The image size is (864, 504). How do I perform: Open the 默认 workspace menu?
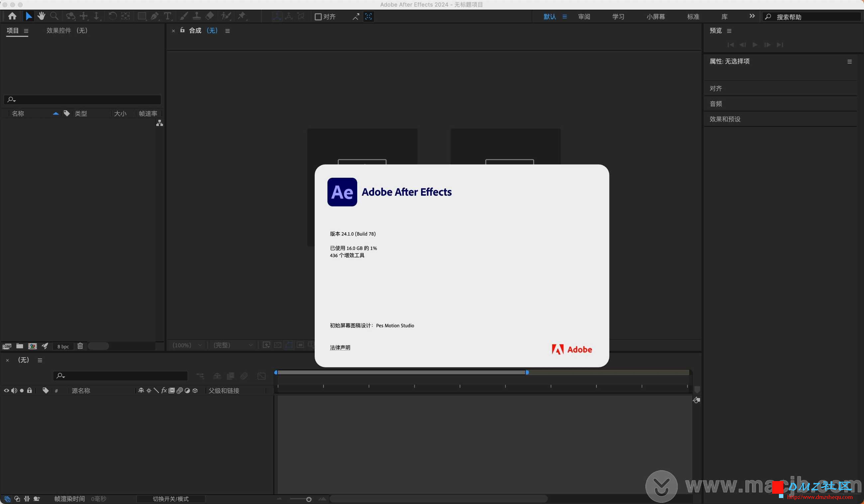(564, 17)
